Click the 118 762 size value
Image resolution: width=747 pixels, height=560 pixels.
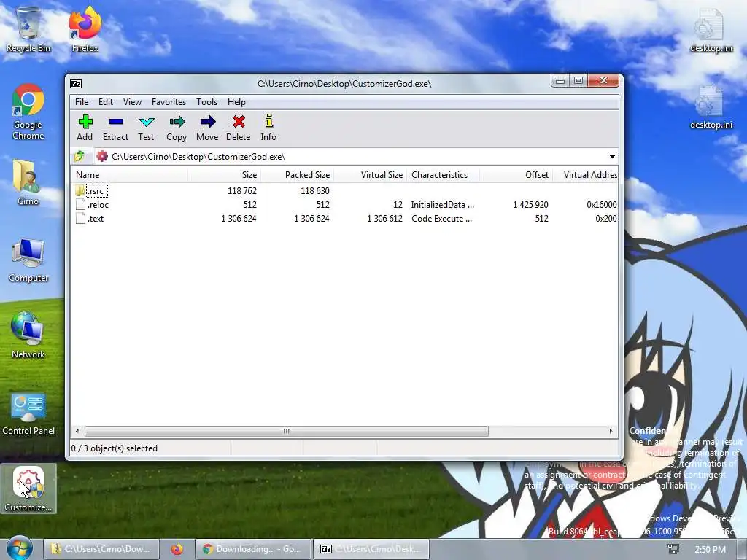242,191
